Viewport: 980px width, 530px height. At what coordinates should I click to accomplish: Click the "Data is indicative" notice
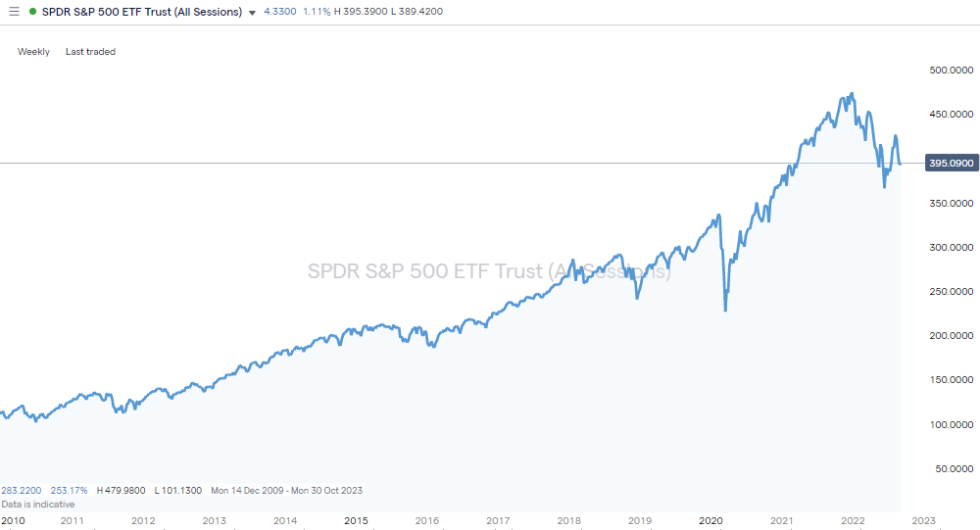(x=37, y=504)
